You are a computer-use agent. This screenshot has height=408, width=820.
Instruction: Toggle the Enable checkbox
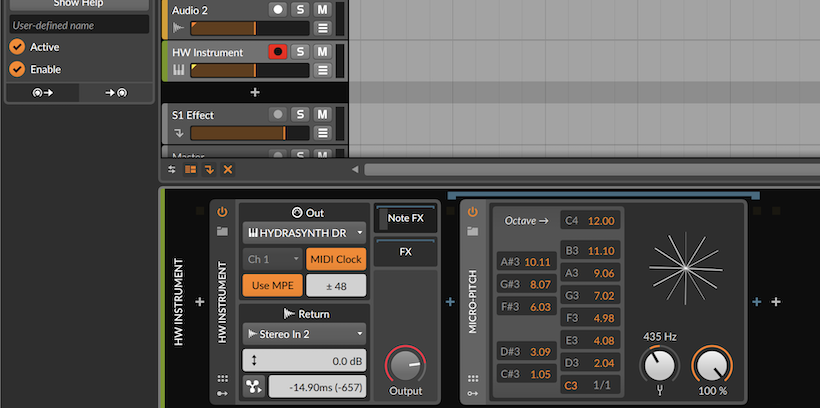[17, 69]
